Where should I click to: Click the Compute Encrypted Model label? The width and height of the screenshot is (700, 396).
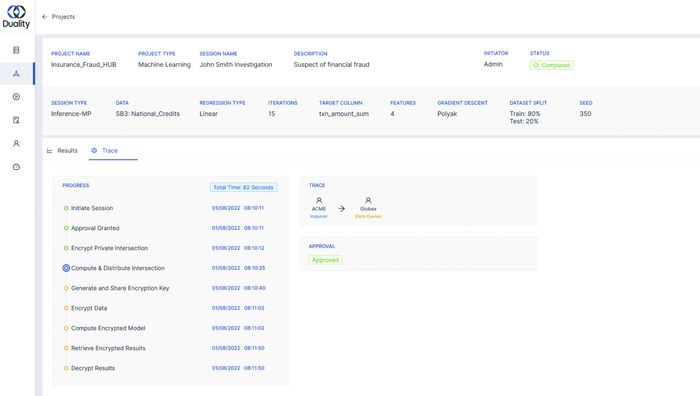[108, 328]
